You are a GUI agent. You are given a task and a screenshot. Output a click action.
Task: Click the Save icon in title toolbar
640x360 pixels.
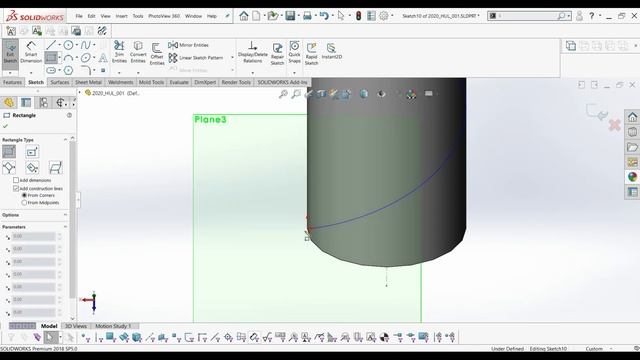[x=290, y=16]
